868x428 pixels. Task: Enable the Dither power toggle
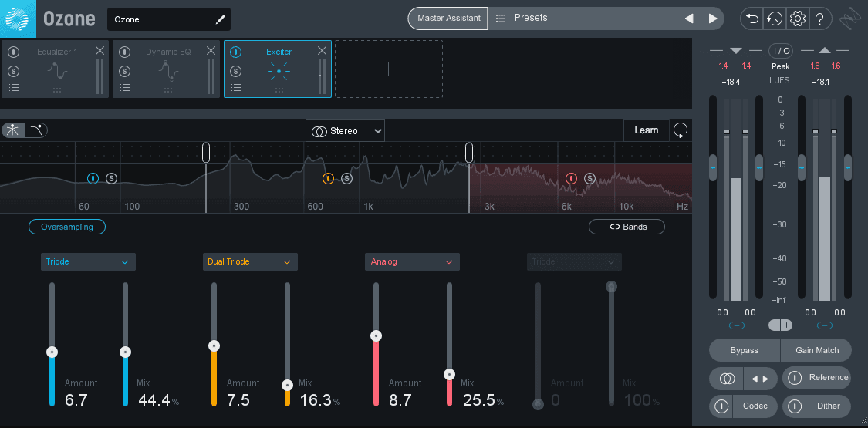(795, 406)
